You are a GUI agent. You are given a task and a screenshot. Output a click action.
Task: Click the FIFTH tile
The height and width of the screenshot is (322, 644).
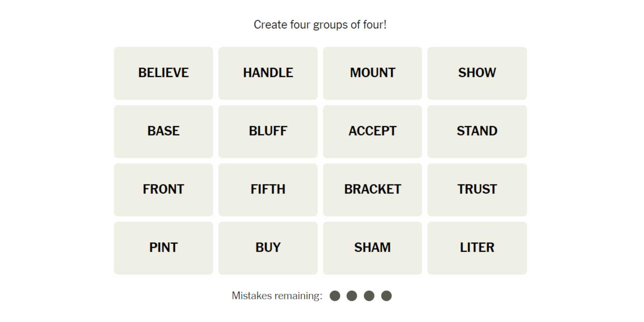pos(268,189)
